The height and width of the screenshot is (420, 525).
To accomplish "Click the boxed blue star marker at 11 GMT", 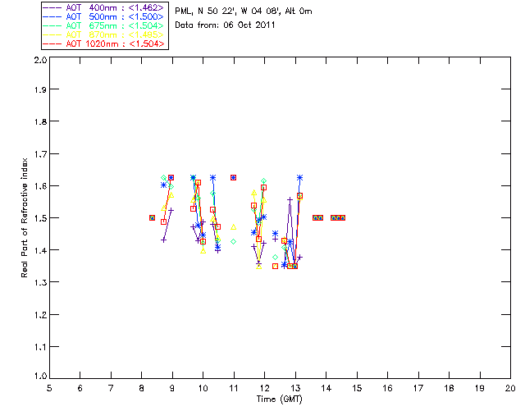I will coord(234,177).
